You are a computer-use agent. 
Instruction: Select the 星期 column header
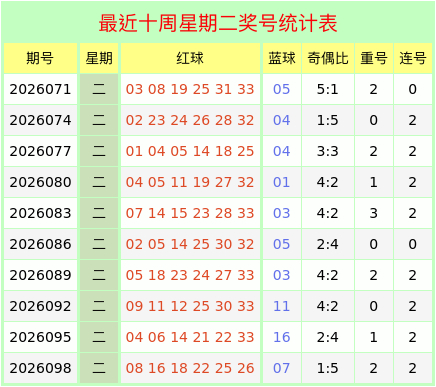click(99, 58)
